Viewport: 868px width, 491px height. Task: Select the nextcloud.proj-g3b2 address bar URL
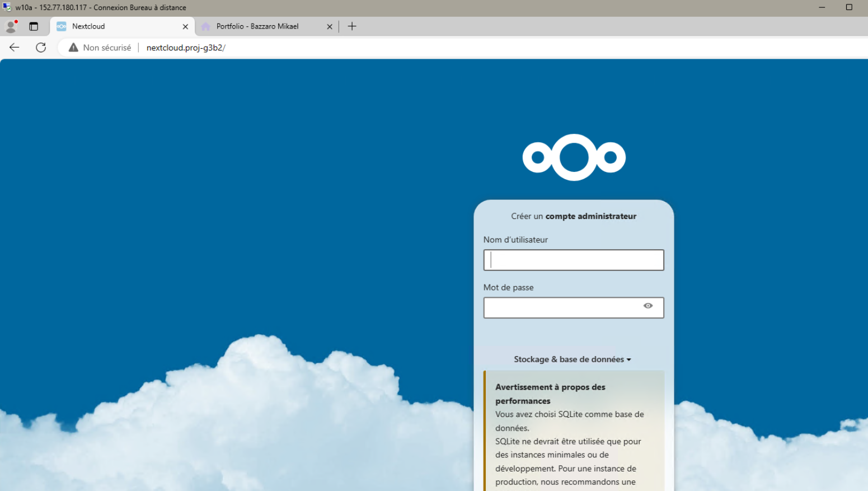(186, 48)
